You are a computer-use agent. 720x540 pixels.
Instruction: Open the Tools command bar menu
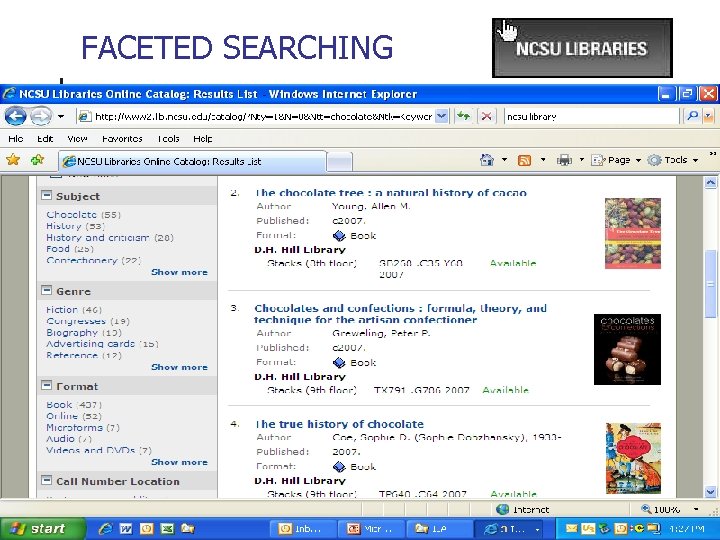673,160
